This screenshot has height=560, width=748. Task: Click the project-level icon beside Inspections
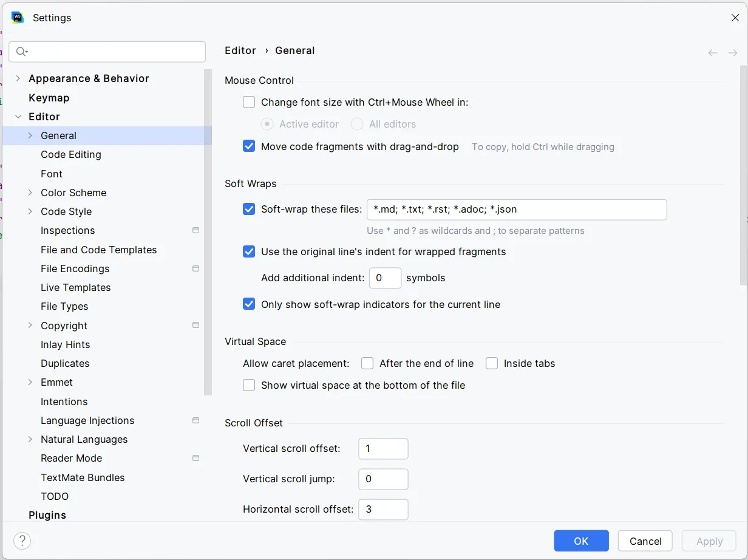pyautogui.click(x=195, y=230)
